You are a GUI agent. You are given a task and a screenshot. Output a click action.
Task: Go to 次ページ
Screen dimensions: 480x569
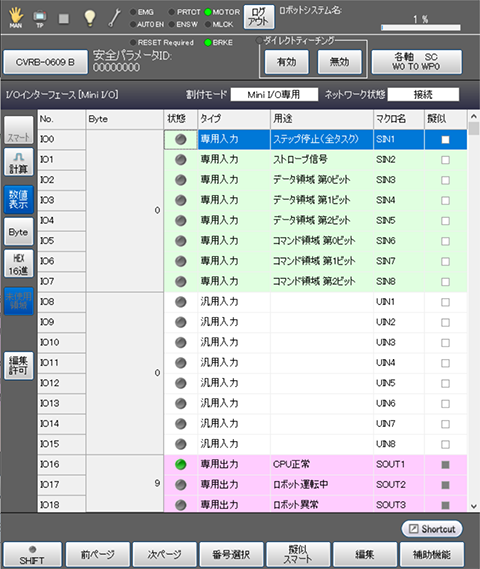[x=164, y=554]
